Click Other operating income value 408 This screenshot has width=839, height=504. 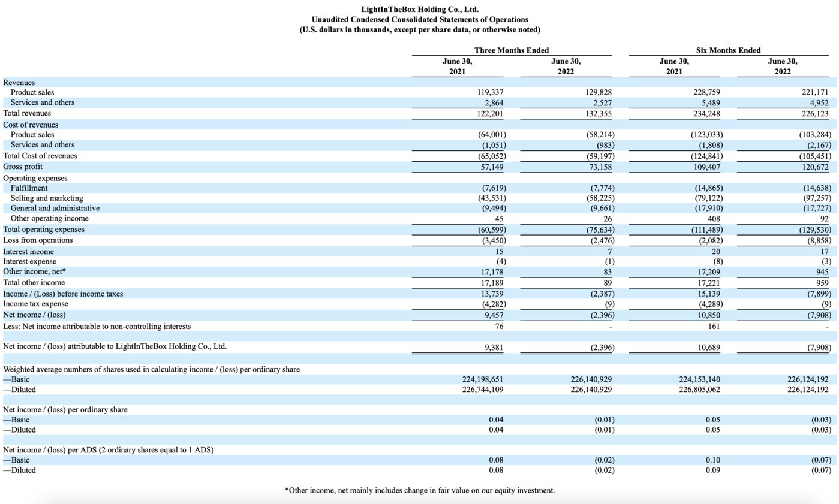(x=714, y=219)
